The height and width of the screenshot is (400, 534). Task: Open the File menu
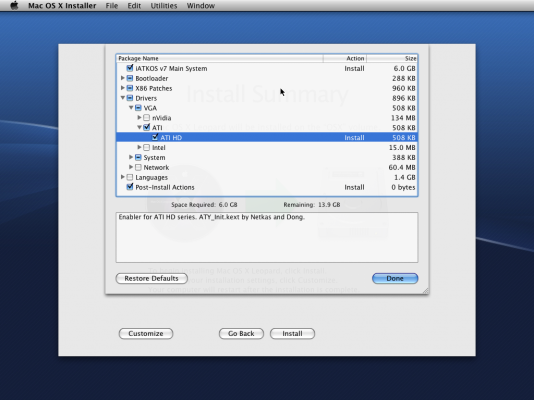(112, 6)
